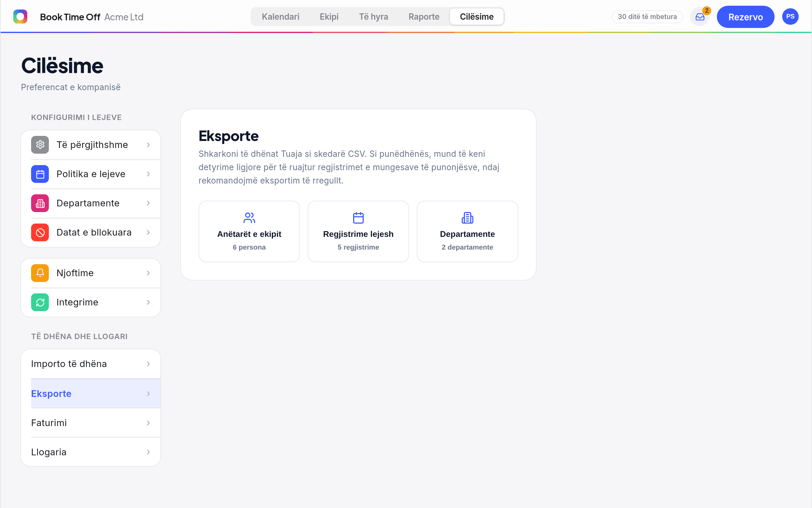Select the Cilësime tab
This screenshot has width=812, height=508.
coord(476,17)
